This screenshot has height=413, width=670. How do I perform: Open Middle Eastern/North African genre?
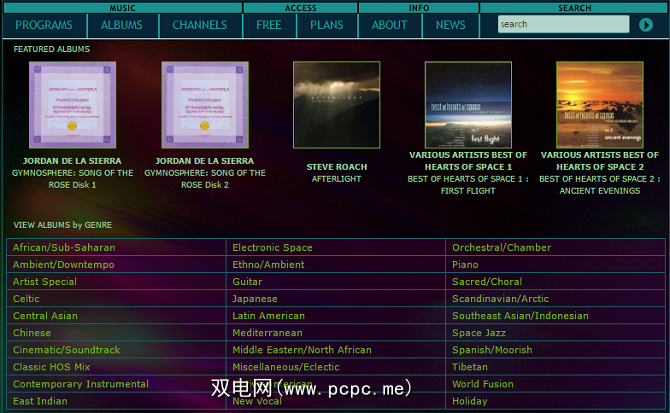tap(302, 350)
